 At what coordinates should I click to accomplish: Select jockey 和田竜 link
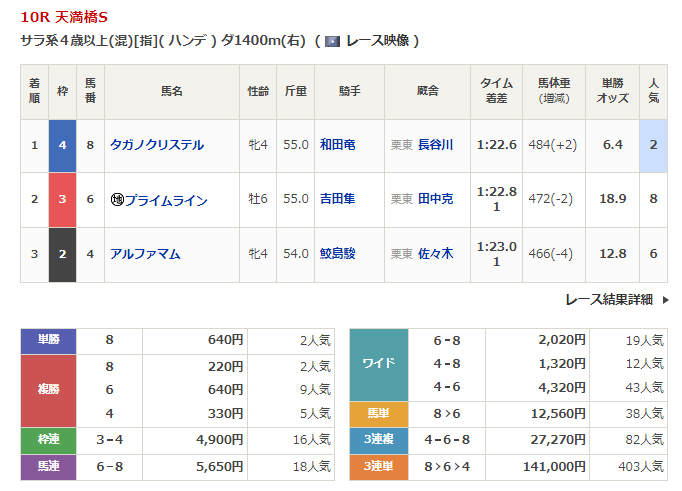(x=337, y=145)
